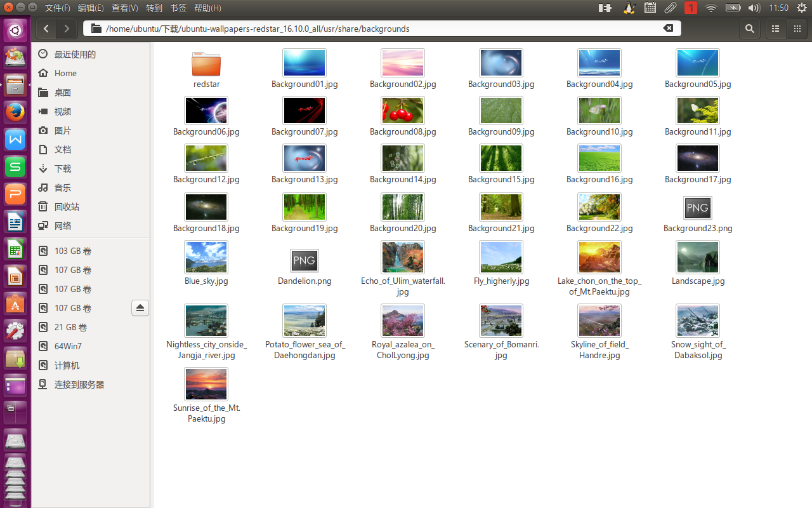Click the Landscape.jpg file name
Viewport: 812px width, 508px height.
(x=698, y=281)
